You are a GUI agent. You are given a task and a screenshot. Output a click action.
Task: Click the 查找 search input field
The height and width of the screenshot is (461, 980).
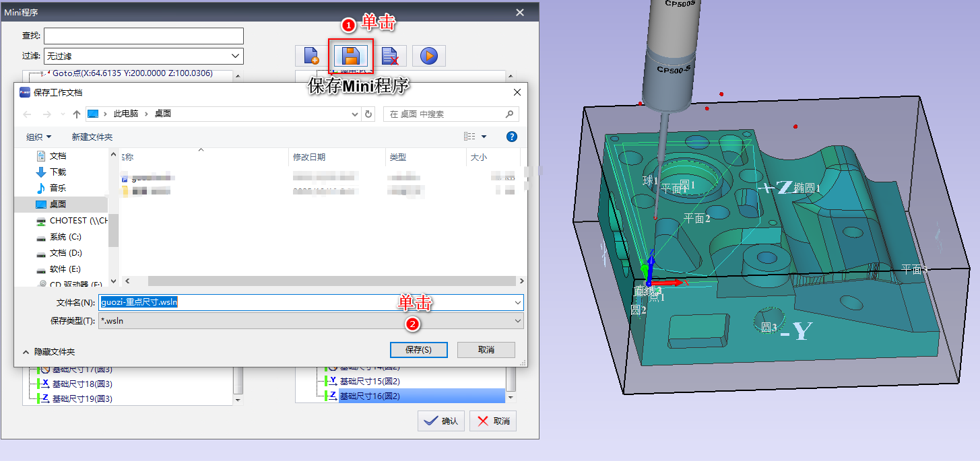(143, 36)
